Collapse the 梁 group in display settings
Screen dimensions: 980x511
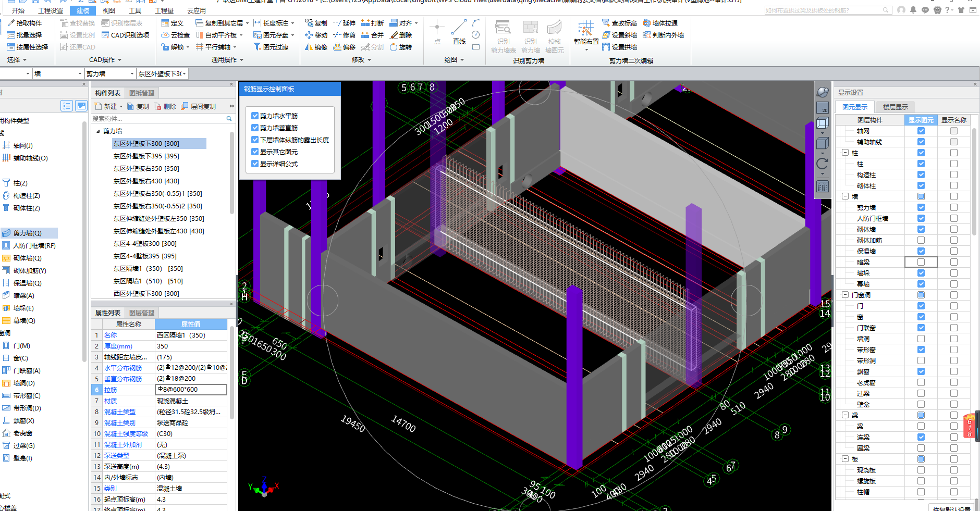click(845, 415)
